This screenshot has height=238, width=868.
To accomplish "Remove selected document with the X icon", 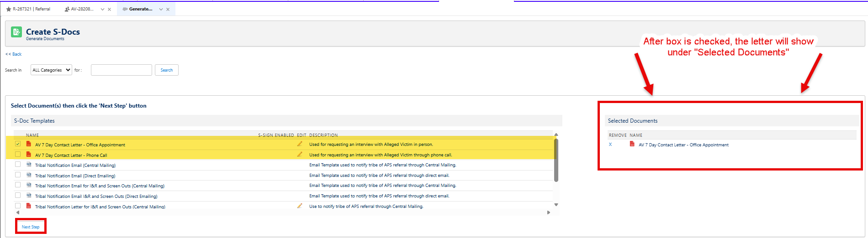I will tap(610, 145).
